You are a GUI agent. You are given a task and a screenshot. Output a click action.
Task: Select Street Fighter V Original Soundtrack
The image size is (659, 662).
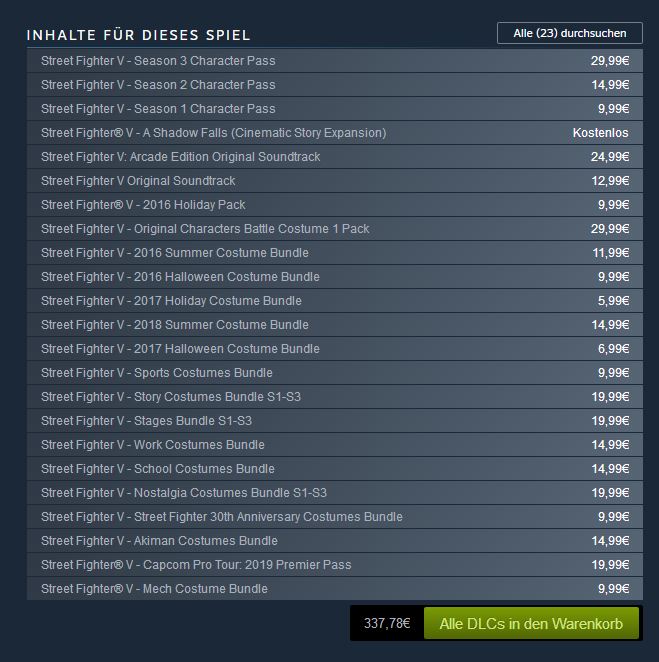335,181
